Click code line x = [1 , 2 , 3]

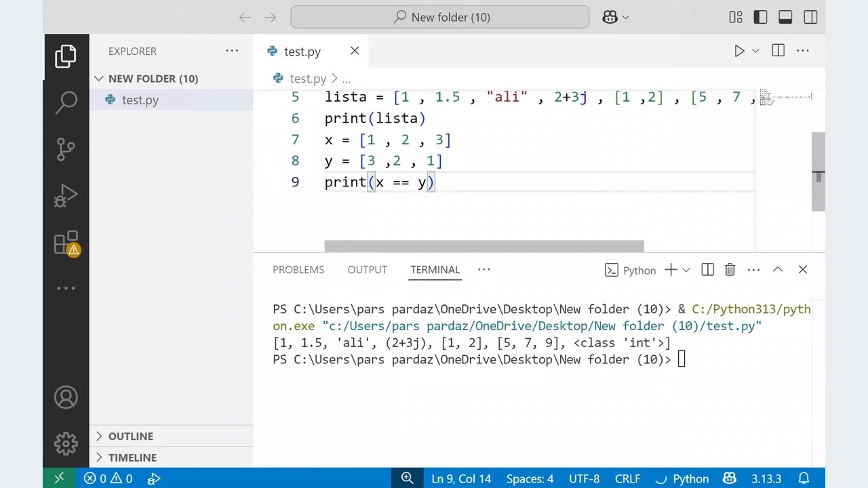tap(388, 140)
